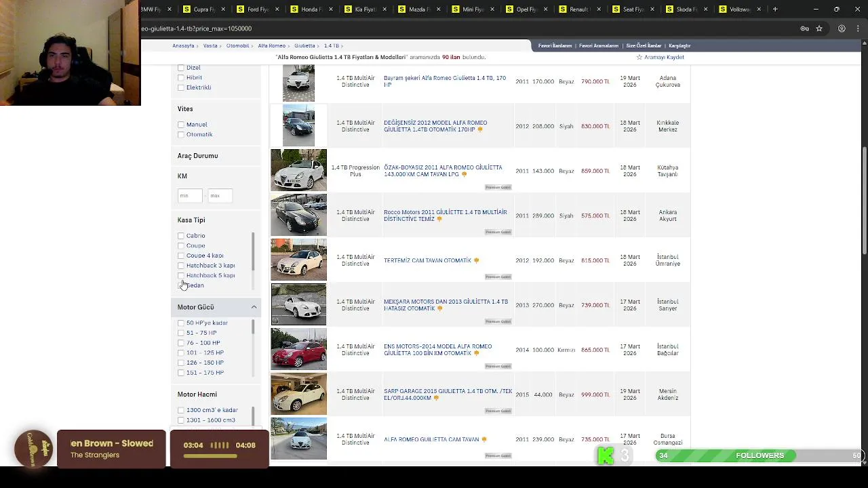Open the ÖZAK-BOYASIZ white car thumbnail
This screenshot has height=488, width=868.
coord(298,170)
